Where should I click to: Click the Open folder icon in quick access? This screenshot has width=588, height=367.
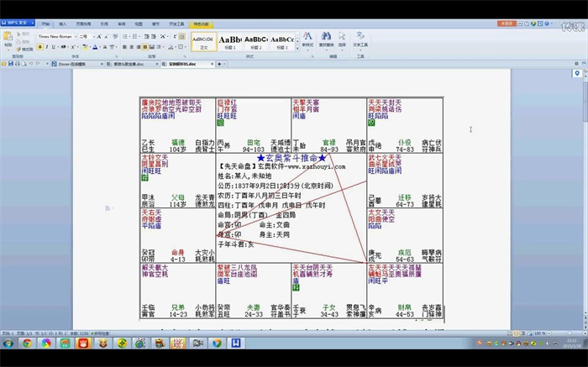coord(3,64)
